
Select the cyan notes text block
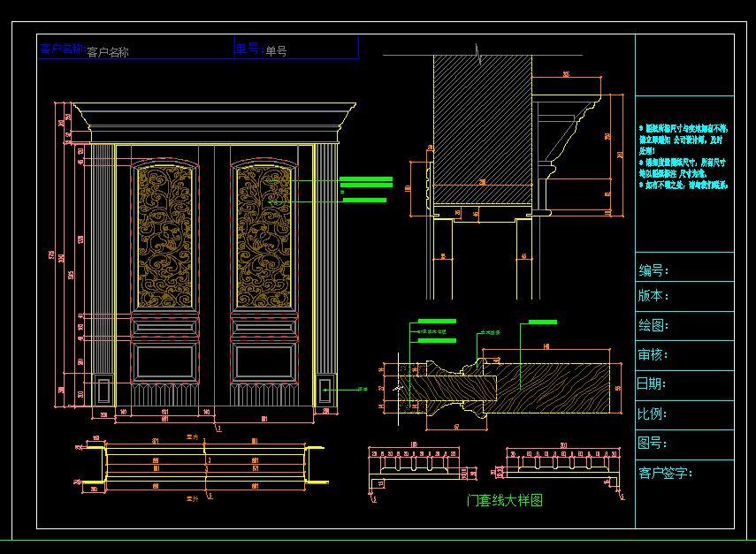coord(683,156)
